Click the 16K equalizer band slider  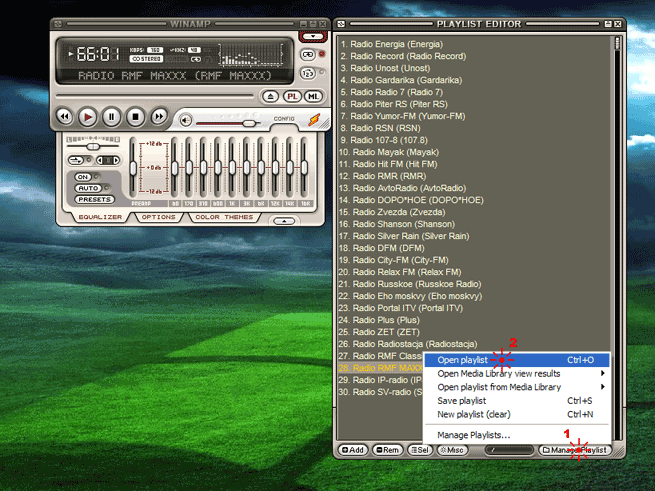pos(304,168)
